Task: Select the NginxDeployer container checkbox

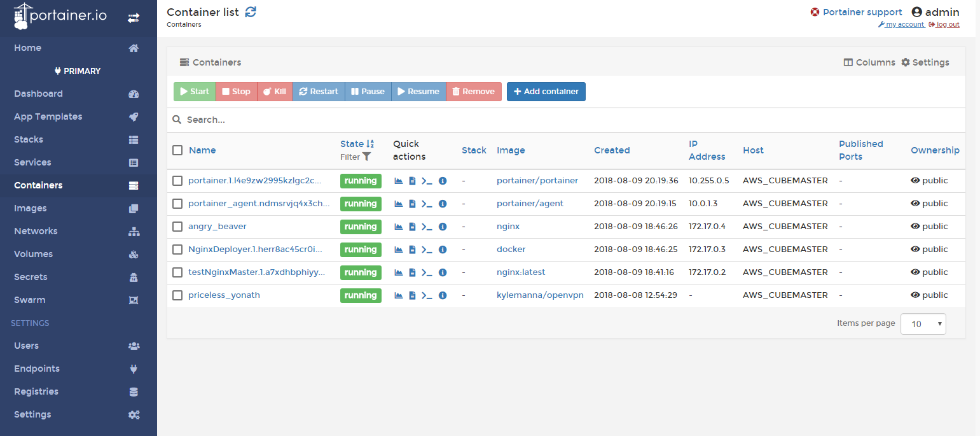Action: point(177,250)
